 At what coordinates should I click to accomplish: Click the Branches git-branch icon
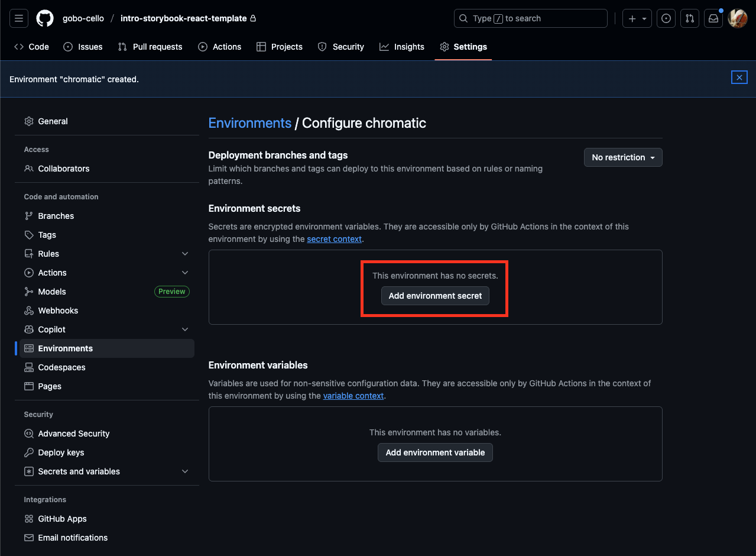point(29,216)
